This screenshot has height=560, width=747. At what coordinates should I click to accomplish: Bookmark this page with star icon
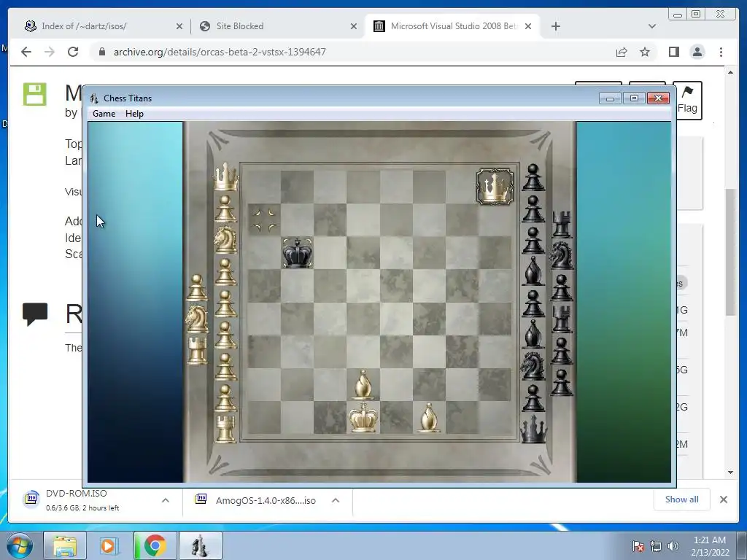(645, 52)
